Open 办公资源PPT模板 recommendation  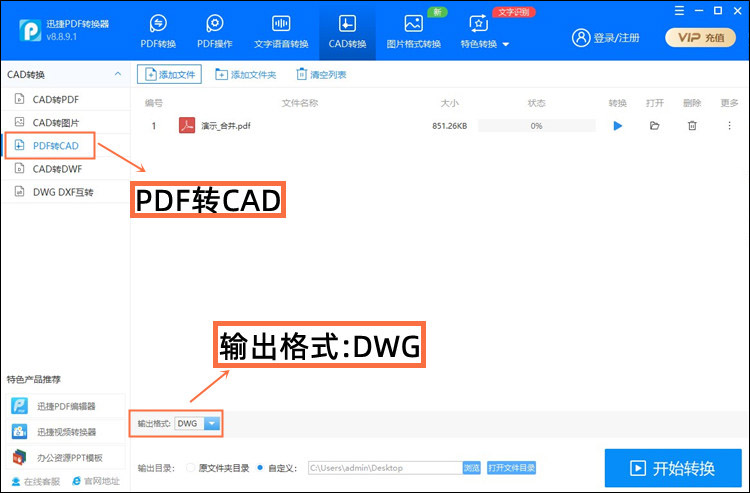[x=66, y=458]
